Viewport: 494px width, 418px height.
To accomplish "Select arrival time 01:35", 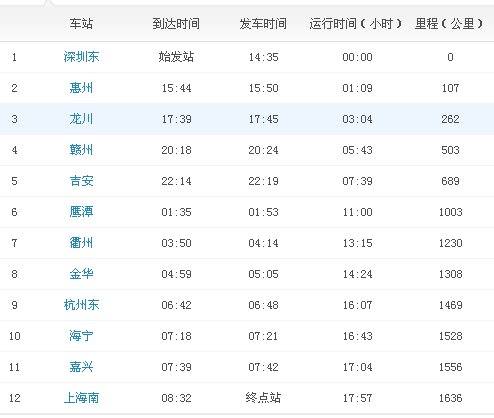I will click(x=176, y=212).
